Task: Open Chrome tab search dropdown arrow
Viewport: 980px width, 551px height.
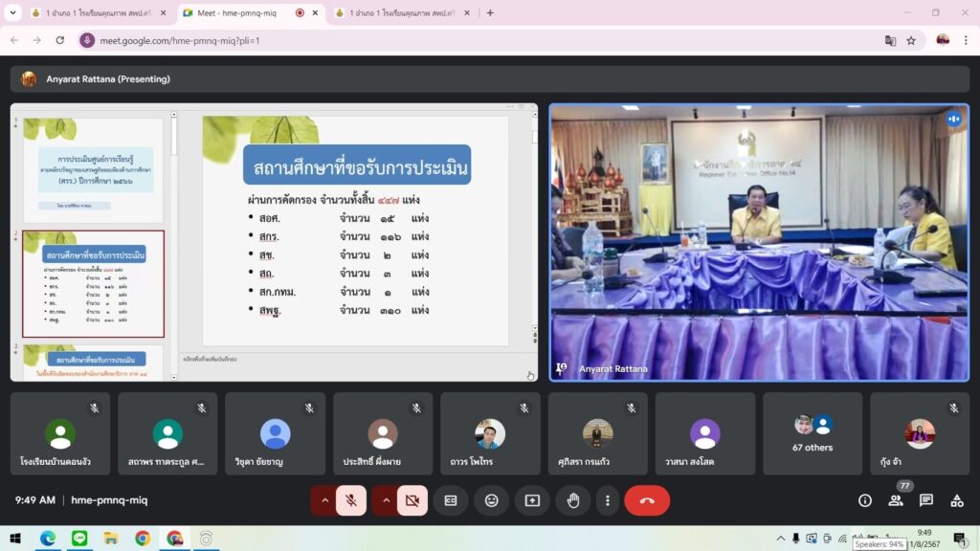Action: [x=13, y=13]
